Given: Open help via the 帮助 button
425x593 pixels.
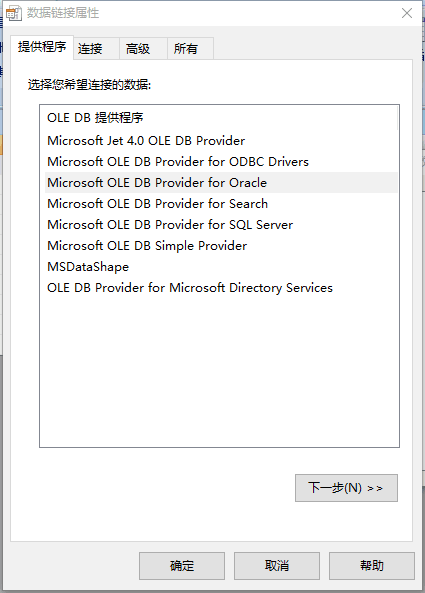Looking at the screenshot, I should pos(372,566).
